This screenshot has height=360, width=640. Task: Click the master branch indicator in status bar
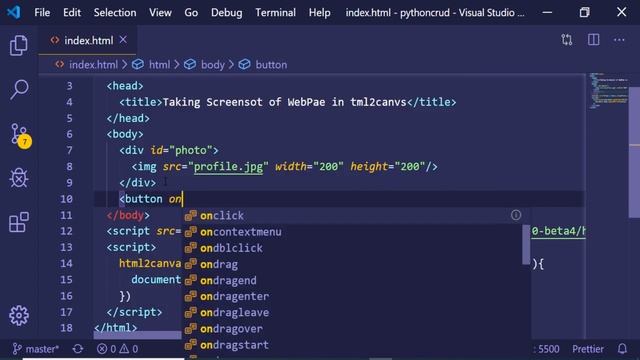36,349
